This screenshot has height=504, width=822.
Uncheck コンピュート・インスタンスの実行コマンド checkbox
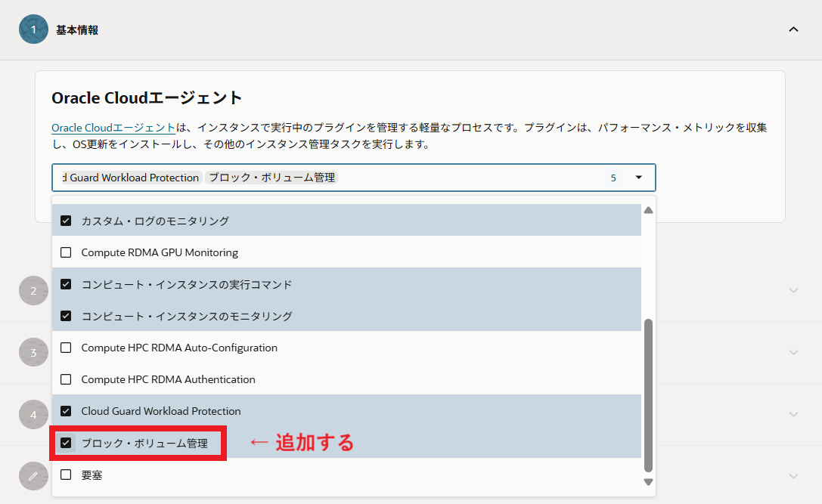click(66, 284)
